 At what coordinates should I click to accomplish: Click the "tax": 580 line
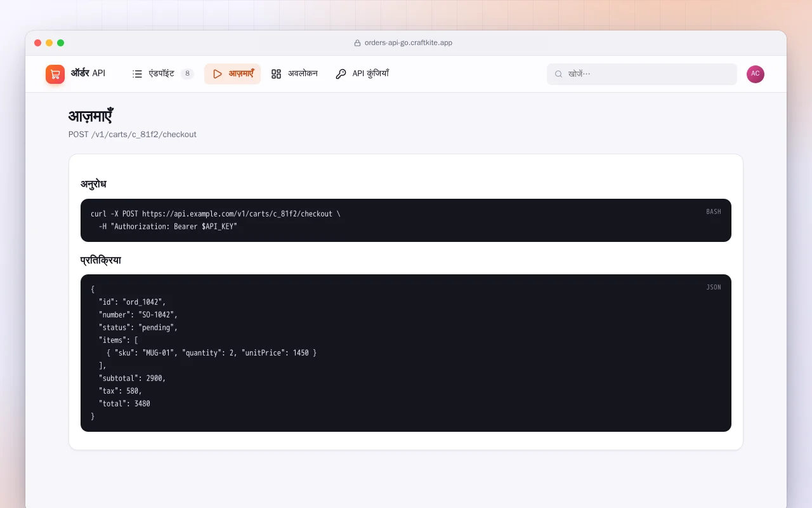click(x=121, y=391)
